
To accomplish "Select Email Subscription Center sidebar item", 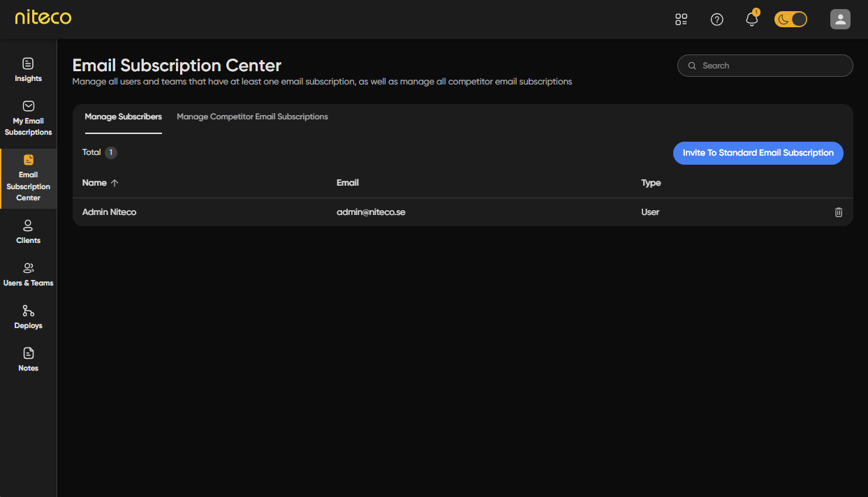I will point(29,179).
